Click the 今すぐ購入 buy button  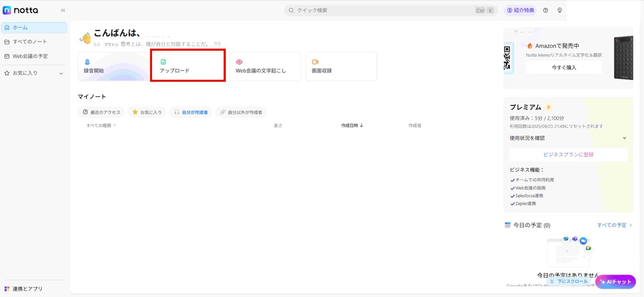(563, 68)
